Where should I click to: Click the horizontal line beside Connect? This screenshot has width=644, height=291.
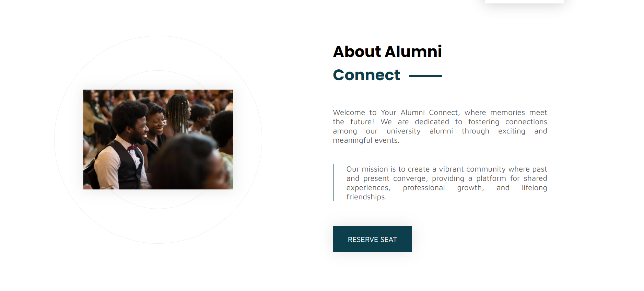coord(425,76)
